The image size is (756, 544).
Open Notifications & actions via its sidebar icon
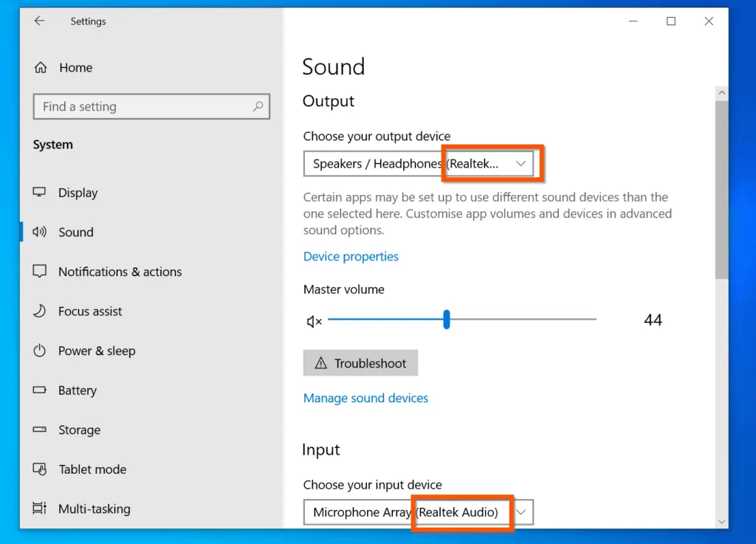click(x=38, y=271)
